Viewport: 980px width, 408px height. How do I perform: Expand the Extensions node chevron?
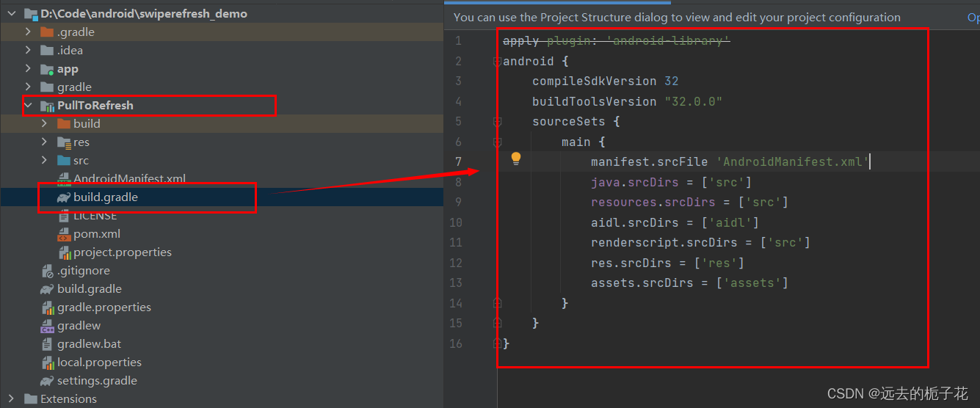(x=12, y=398)
